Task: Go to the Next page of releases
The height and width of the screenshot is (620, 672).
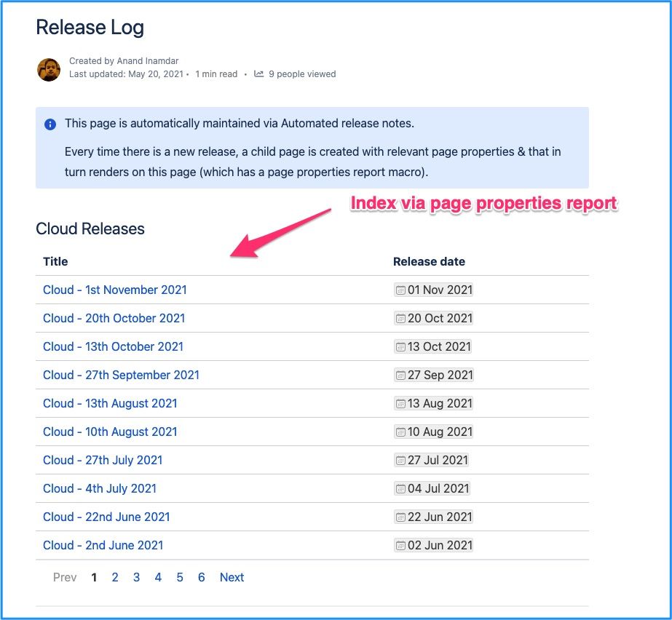Action: click(x=232, y=577)
